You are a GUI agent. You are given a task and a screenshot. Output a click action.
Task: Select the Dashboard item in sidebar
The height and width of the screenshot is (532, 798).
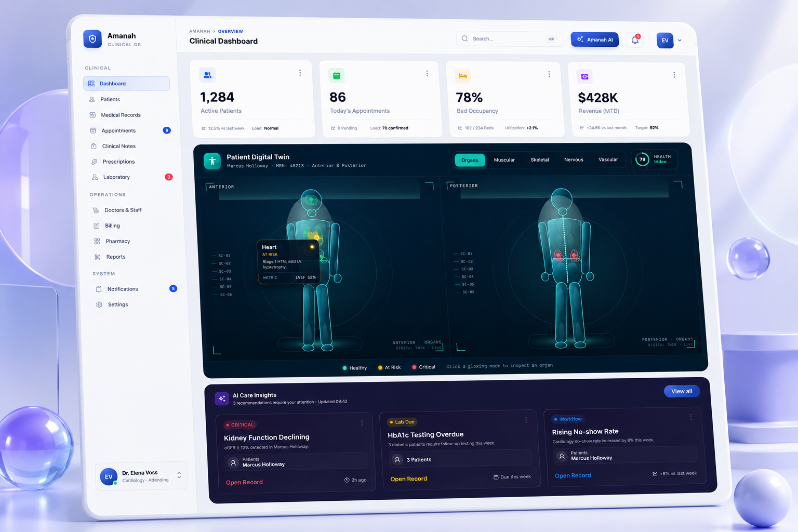126,84
